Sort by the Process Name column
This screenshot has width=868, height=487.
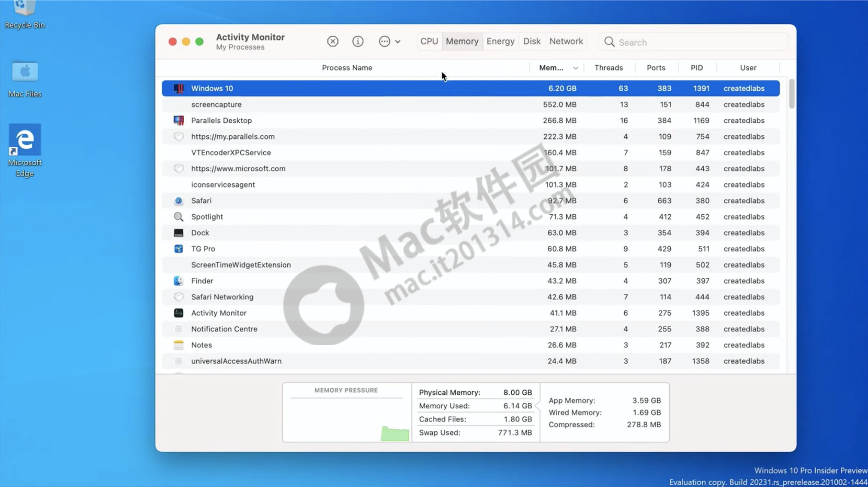[x=347, y=68]
